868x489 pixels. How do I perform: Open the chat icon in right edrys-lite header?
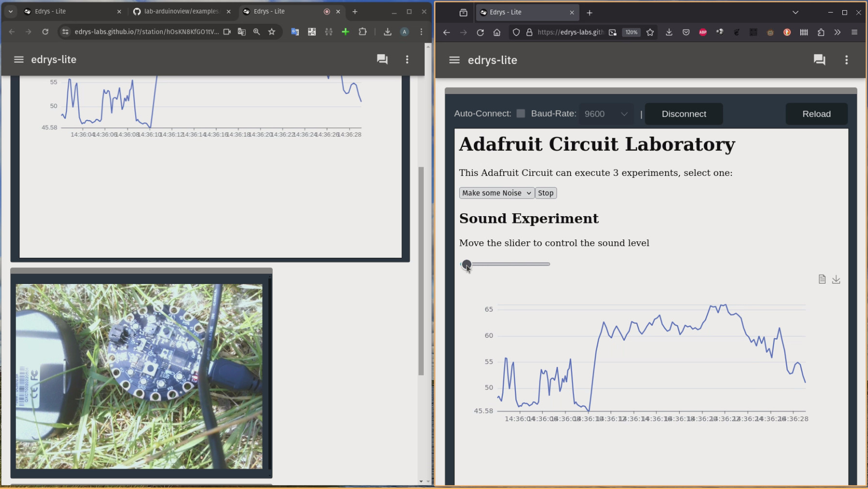point(819,60)
